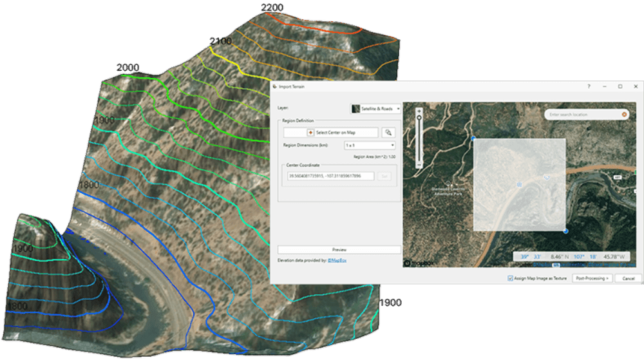Screen dimensions: 644x360
Task: Click the Mapbox logo on the map
Action: coord(419,263)
